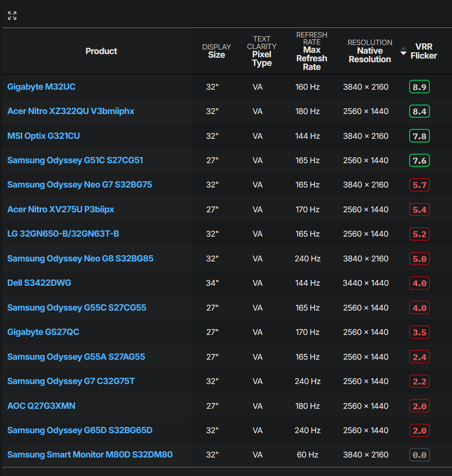Viewport: 452px width, 476px height.
Task: Open the AOC Q27G3XMN link
Action: coord(42,406)
